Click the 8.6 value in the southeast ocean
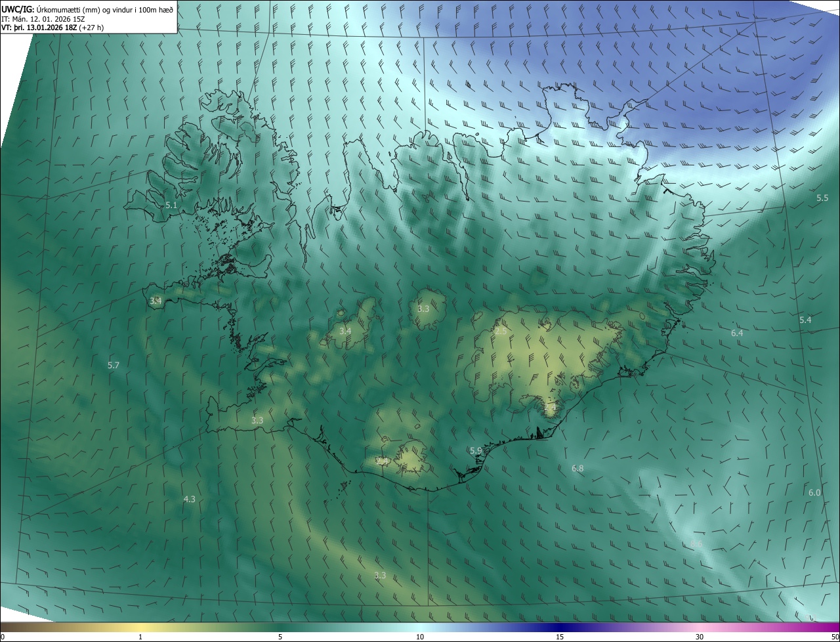The width and height of the screenshot is (840, 642). pyautogui.click(x=696, y=544)
